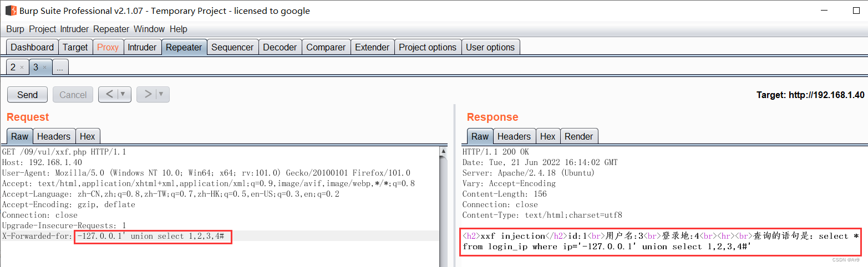Open the Repeater menu
This screenshot has height=267, width=868.
pyautogui.click(x=111, y=29)
